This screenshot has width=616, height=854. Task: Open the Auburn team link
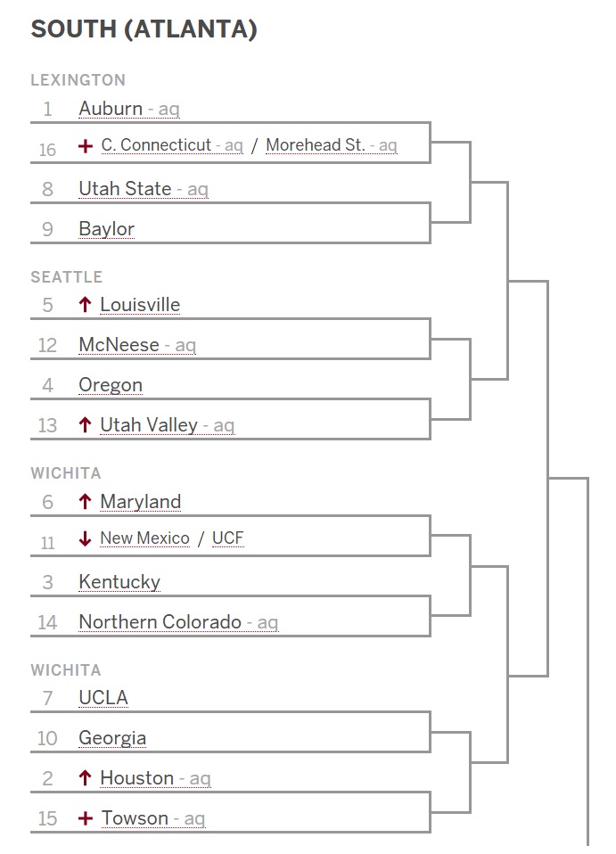tap(111, 109)
